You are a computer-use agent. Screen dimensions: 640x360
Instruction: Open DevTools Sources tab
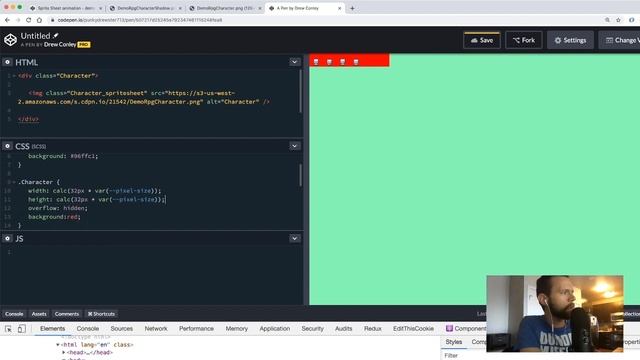122,329
